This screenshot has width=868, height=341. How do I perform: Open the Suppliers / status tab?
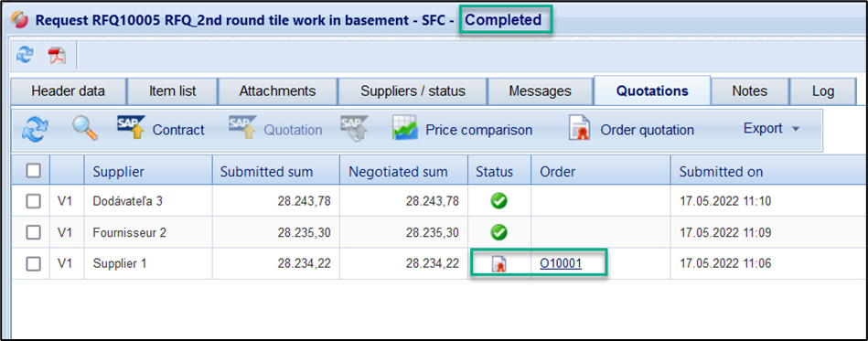point(413,91)
